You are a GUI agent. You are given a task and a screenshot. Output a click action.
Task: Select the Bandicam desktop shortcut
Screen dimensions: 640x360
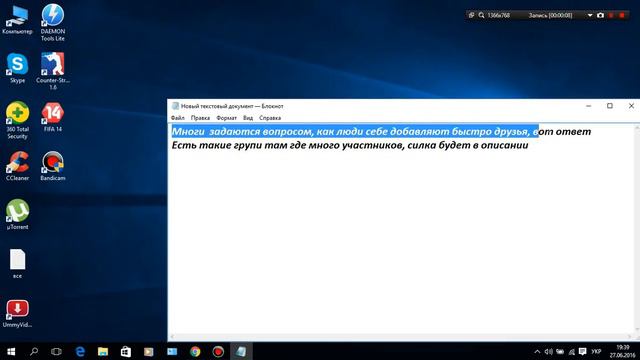53,166
